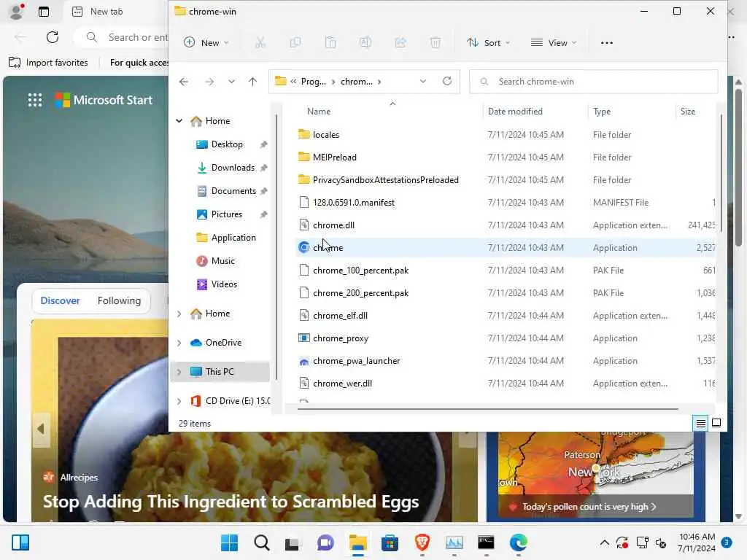The height and width of the screenshot is (560, 747).
Task: Click the Delete trash icon
Action: (436, 43)
